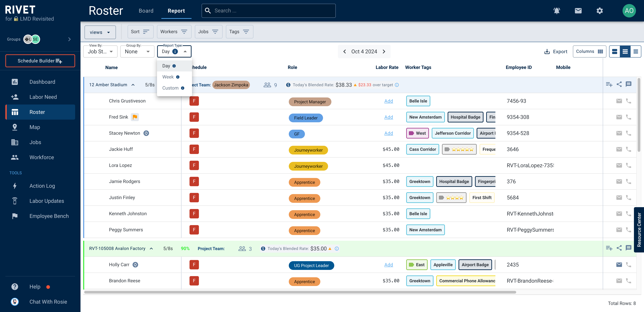Expand the Groups chevron in sidebar
644x312 pixels.
pyautogui.click(x=69, y=39)
